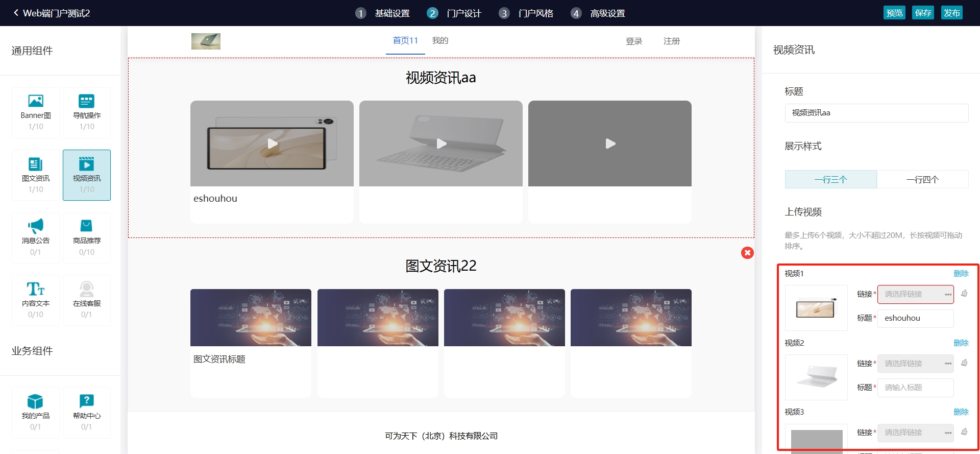Select the 一行三个 display style
The width and height of the screenshot is (980, 454).
[x=831, y=179]
